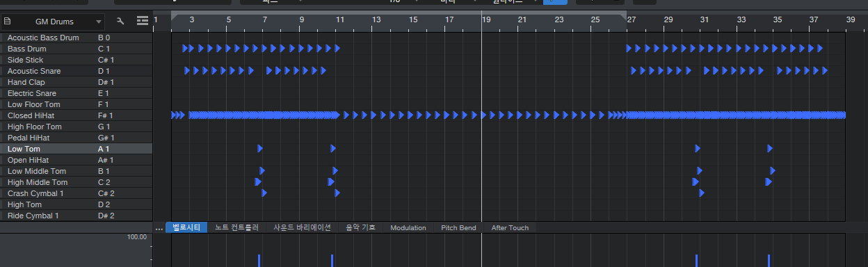Screen dimensions: 868x267
Task: Select the Hand Clap row
Action: click(77, 82)
